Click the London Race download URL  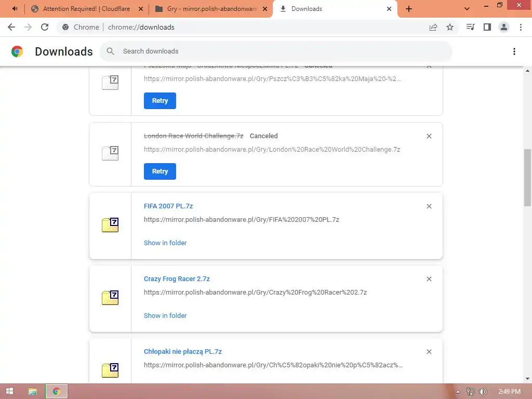click(x=272, y=149)
